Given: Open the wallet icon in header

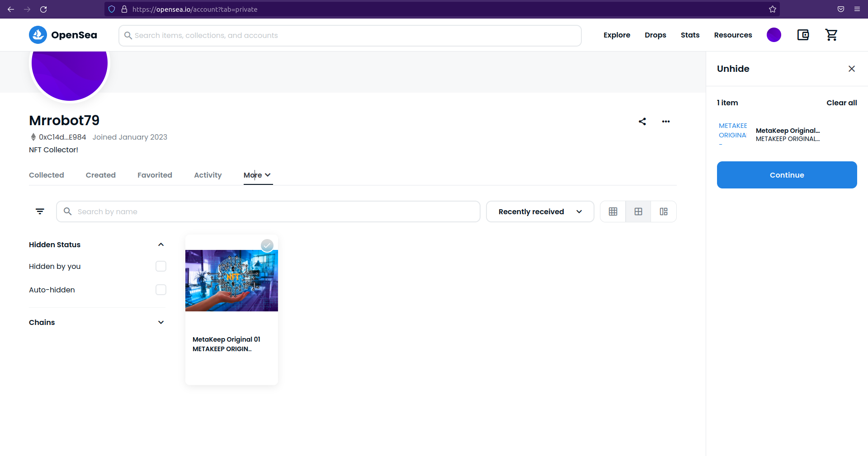Looking at the screenshot, I should [x=803, y=35].
